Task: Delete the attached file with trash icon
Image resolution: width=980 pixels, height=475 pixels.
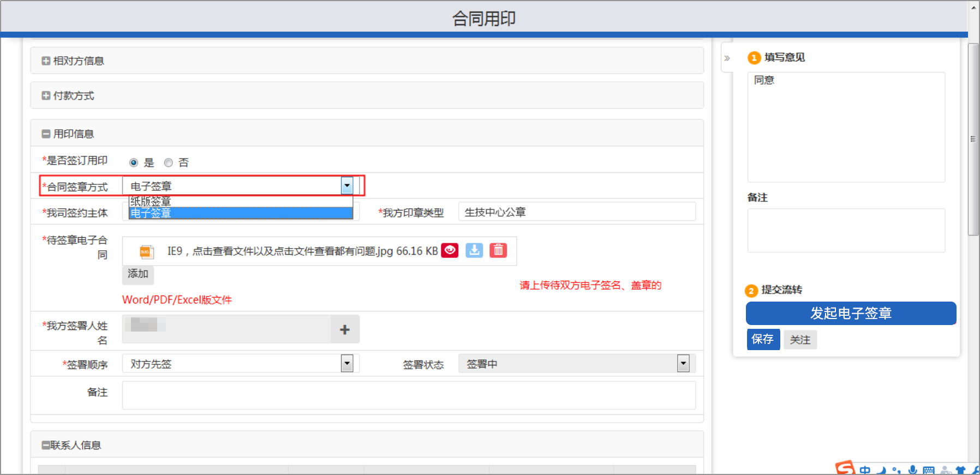Action: point(498,250)
